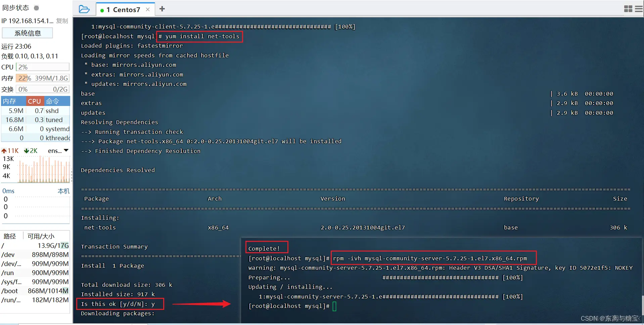Click the download speed 2K indicator
644x325 pixels.
click(31, 151)
